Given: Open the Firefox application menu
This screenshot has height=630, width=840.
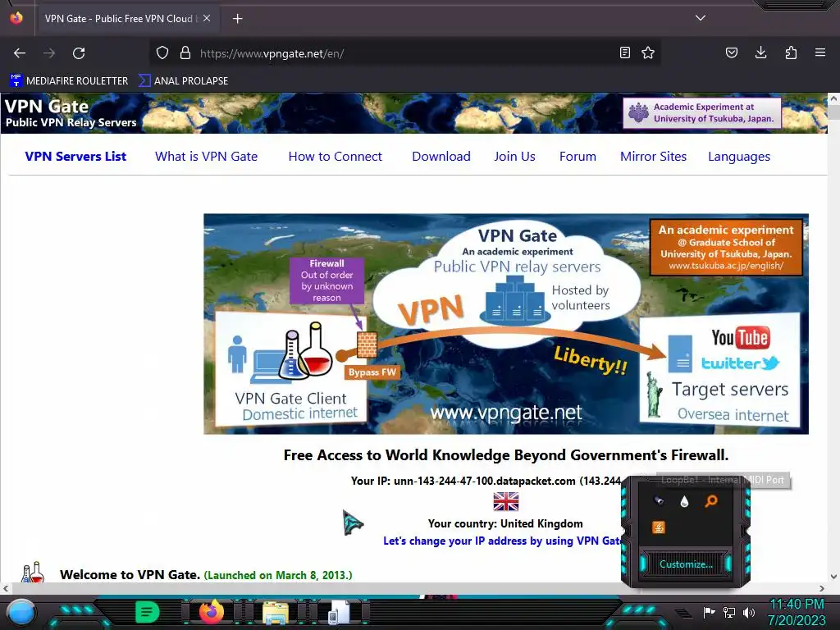Looking at the screenshot, I should tap(820, 52).
